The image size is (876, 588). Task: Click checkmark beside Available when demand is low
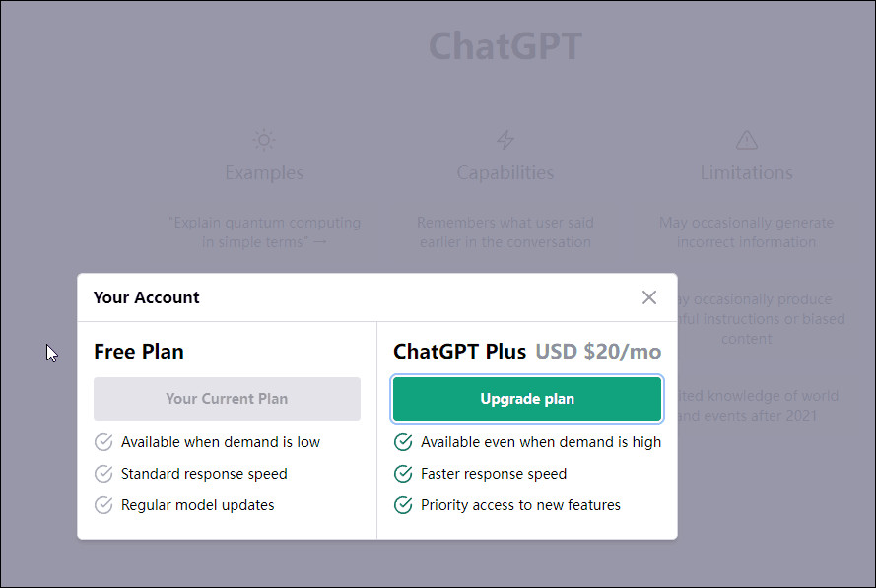(103, 442)
